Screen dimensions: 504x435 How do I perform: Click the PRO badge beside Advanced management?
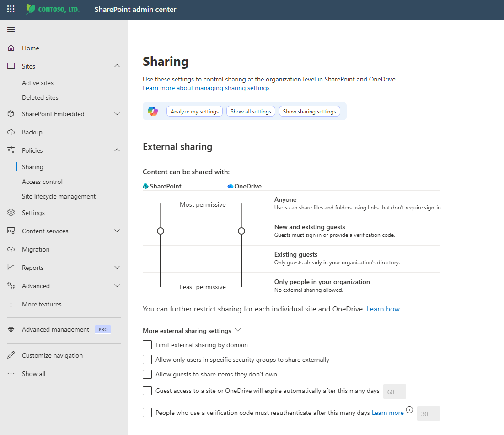103,329
